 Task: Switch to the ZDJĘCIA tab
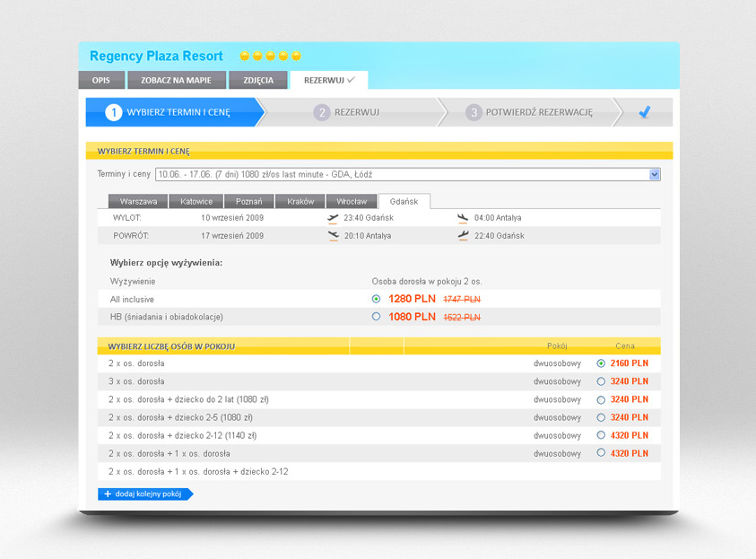tap(258, 80)
